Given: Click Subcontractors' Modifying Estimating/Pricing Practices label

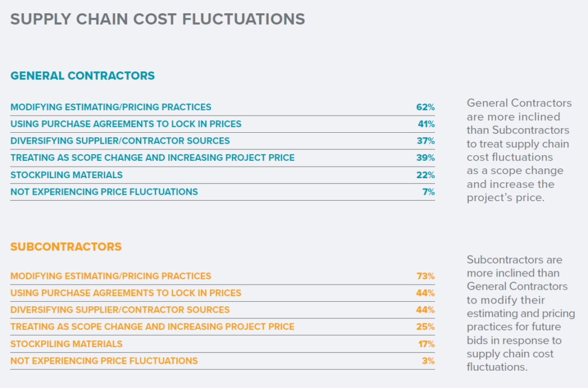Looking at the screenshot, I should click(x=111, y=276).
